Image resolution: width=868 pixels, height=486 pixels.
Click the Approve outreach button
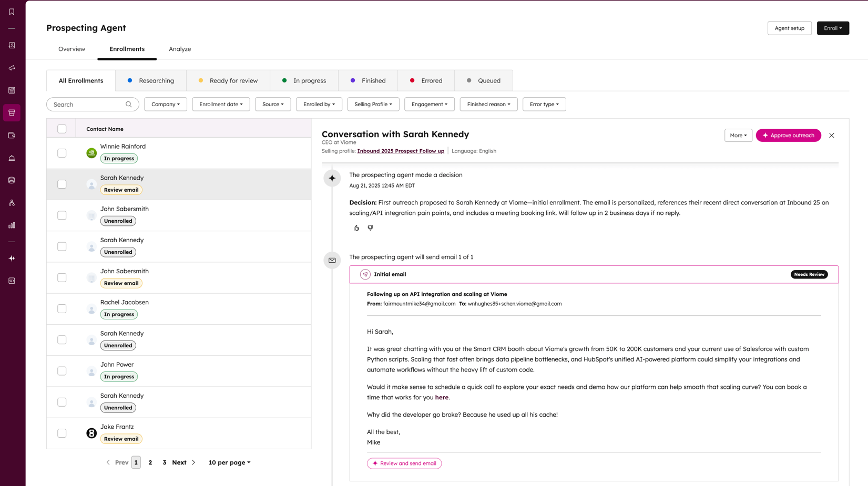click(x=788, y=135)
